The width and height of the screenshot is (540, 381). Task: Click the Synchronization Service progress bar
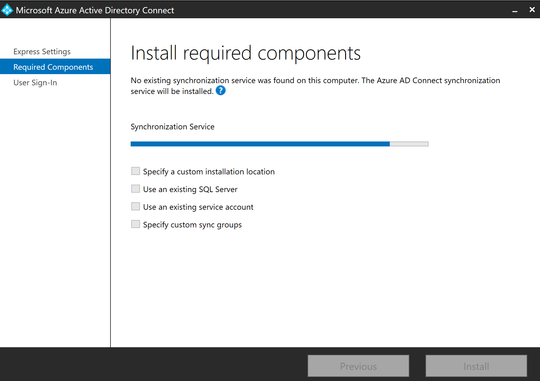(x=280, y=144)
